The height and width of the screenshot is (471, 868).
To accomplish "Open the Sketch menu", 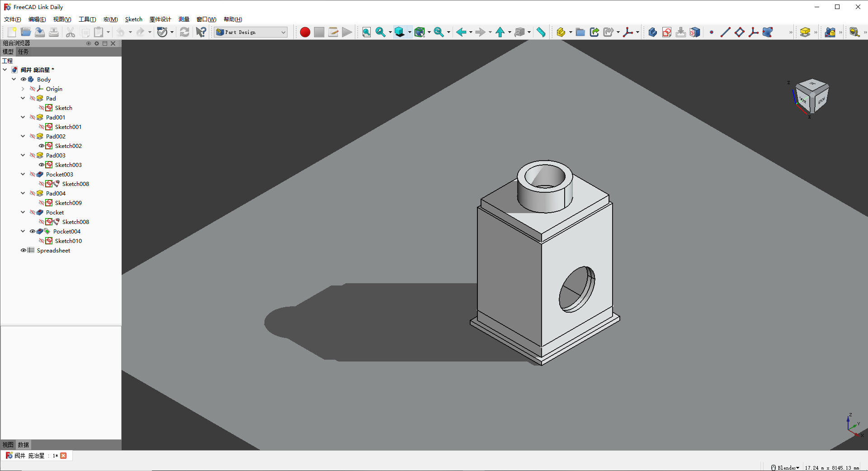I will click(133, 19).
